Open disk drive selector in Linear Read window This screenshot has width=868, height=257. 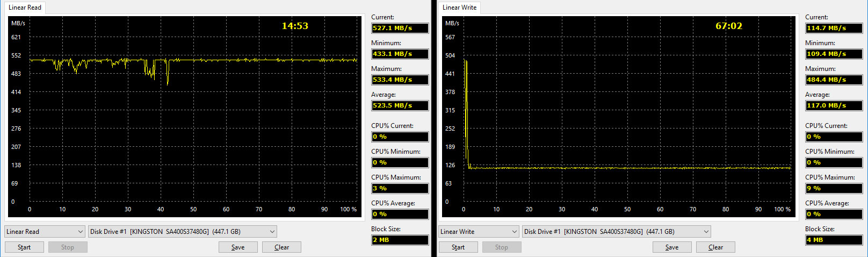183,232
